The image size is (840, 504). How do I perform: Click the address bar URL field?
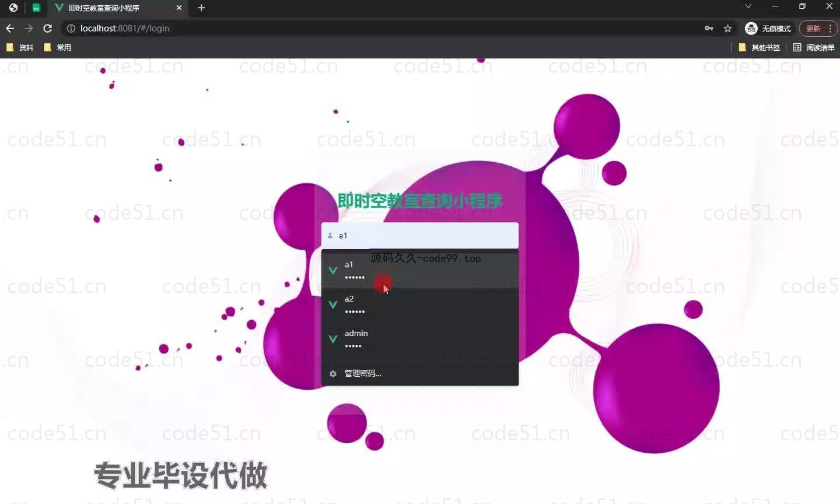[x=385, y=28]
